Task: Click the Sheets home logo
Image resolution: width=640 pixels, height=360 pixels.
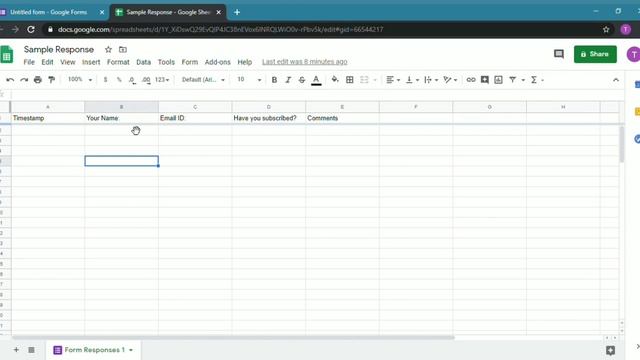Action: pyautogui.click(x=7, y=54)
